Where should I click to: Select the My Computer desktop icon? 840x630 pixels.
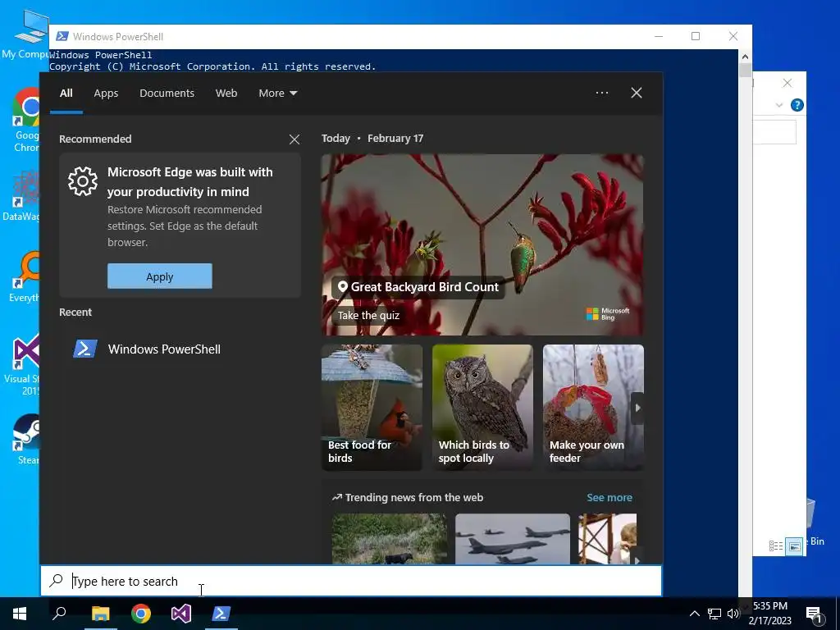[25, 34]
